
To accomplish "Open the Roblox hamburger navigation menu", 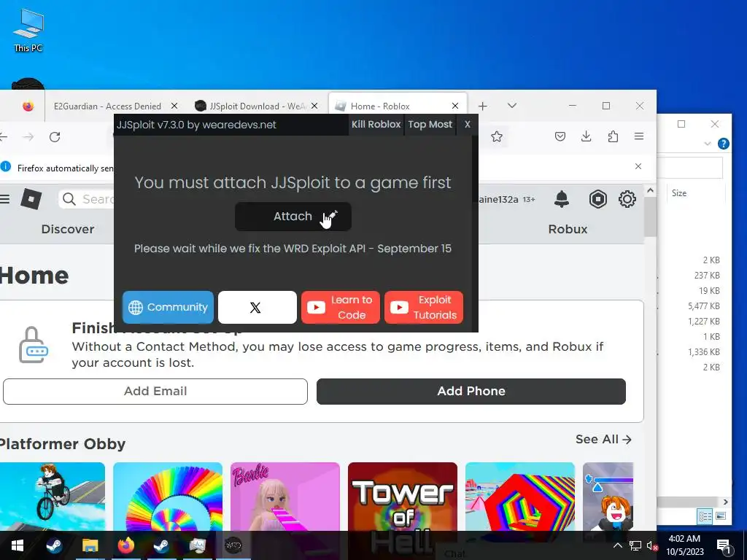I will 5,199.
